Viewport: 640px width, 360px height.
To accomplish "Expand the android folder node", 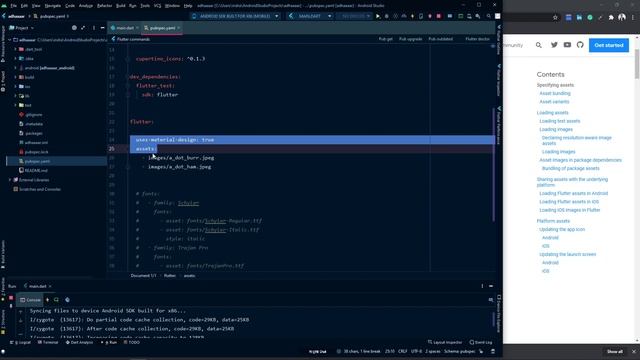I will click(x=16, y=68).
